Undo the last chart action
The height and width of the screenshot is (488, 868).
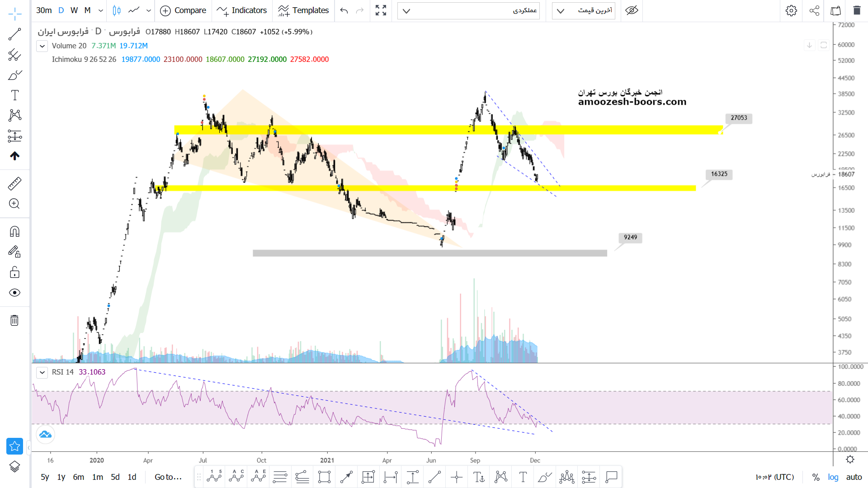pos(344,10)
